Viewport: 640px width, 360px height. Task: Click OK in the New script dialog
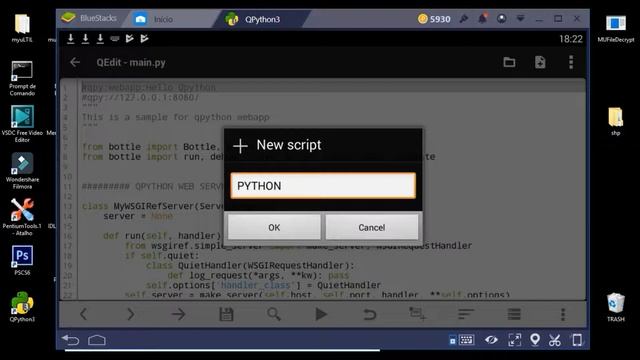(274, 227)
